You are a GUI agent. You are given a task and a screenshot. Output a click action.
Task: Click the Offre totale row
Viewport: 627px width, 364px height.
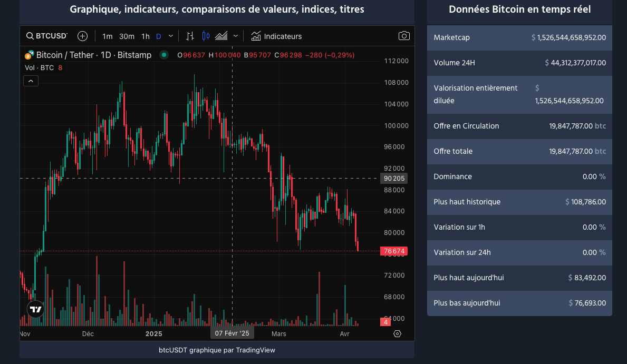coord(519,151)
